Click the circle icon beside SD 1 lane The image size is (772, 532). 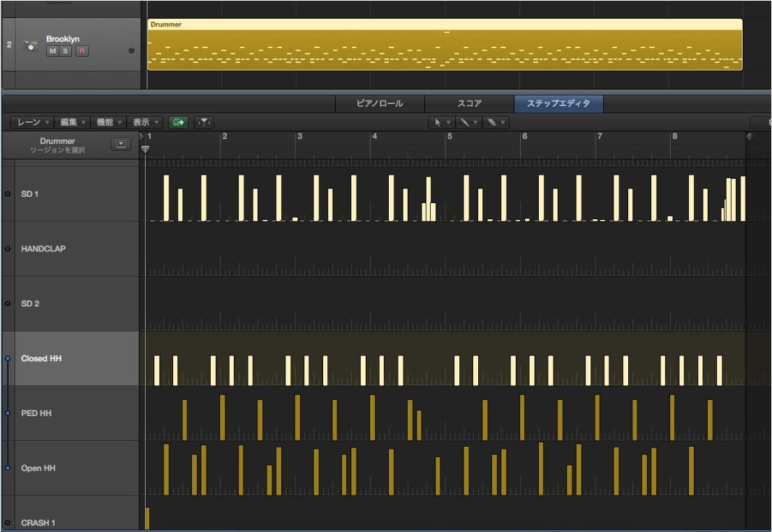(x=8, y=193)
